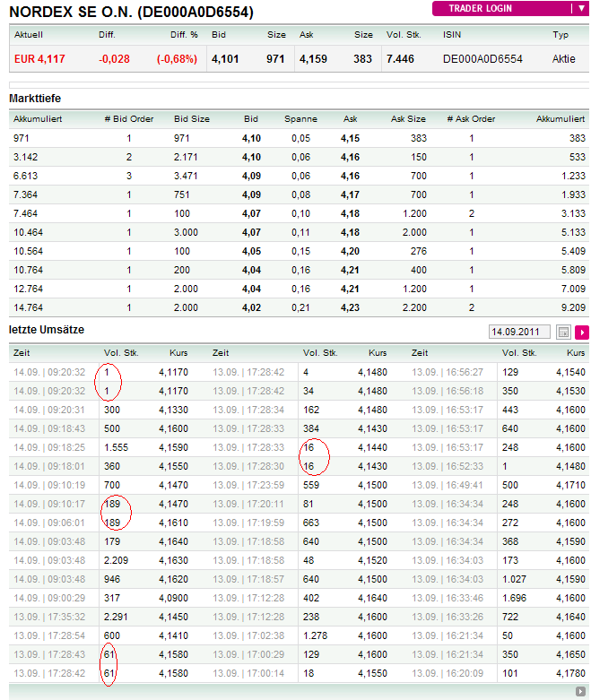Click trade time 13.09. | 17:35:32
Image resolution: width=591 pixels, height=700 pixels.
(49, 617)
